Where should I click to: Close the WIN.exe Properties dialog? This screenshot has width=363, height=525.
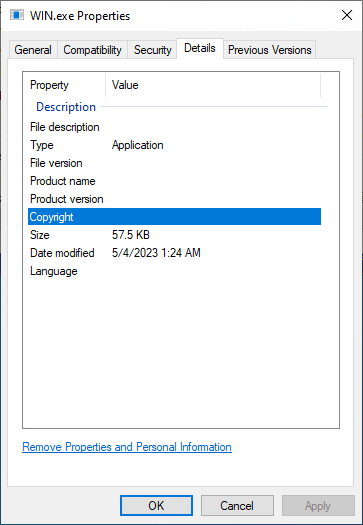click(x=347, y=15)
